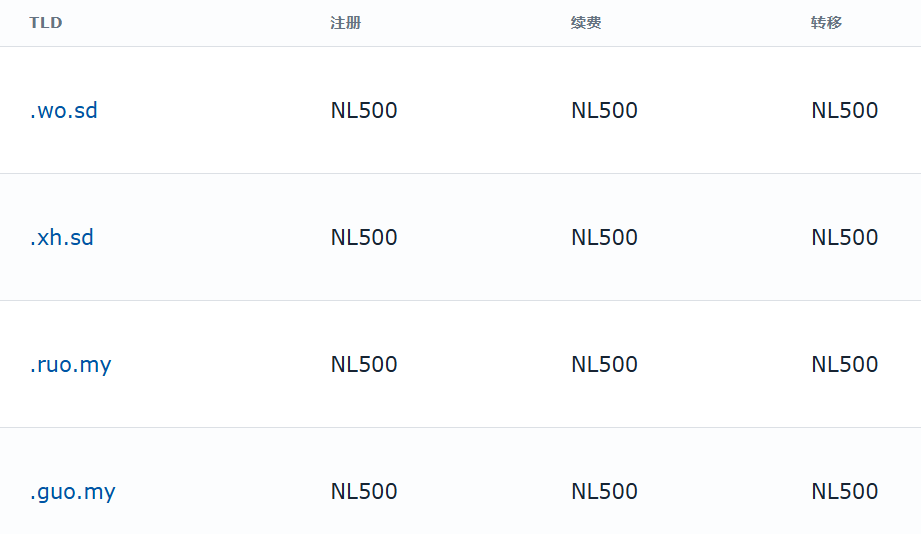Select .ruo.my registration price NL500
The height and width of the screenshot is (534, 921).
pyautogui.click(x=364, y=364)
